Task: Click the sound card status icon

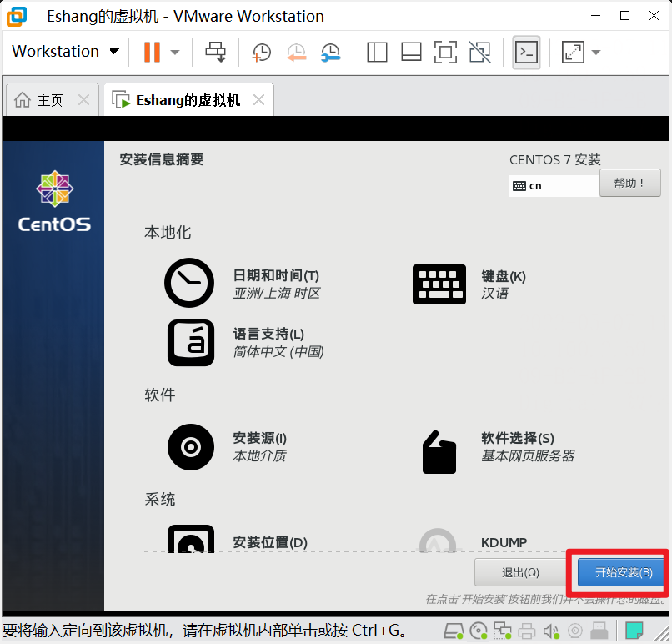Action: click(551, 631)
